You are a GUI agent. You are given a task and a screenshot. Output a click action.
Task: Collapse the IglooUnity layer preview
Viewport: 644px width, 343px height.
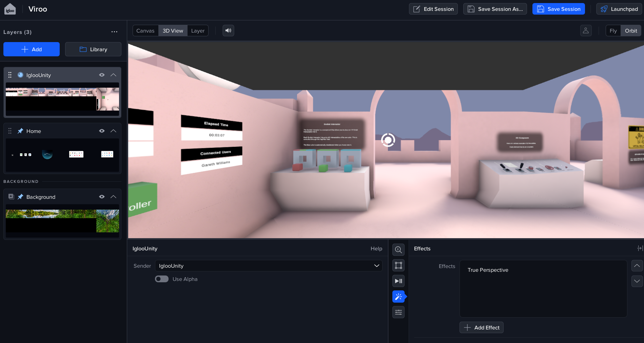[113, 75]
